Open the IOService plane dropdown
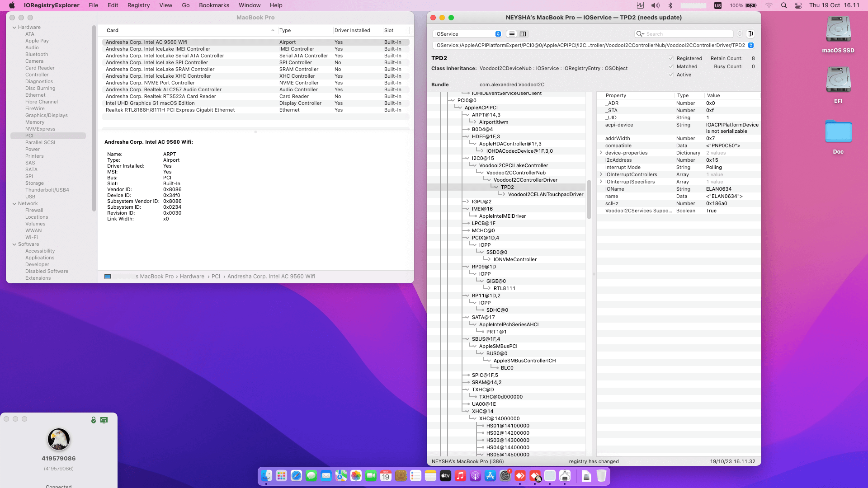The width and height of the screenshot is (868, 488). (x=467, y=34)
